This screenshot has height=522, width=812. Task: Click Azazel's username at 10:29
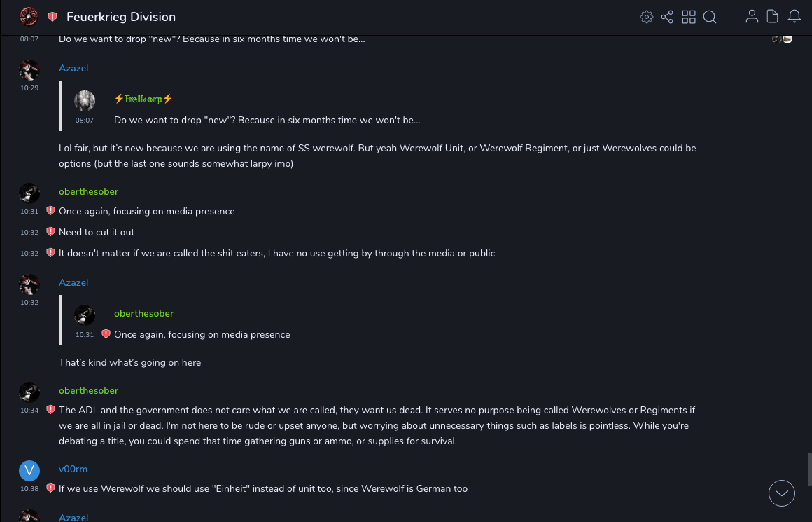pos(73,68)
